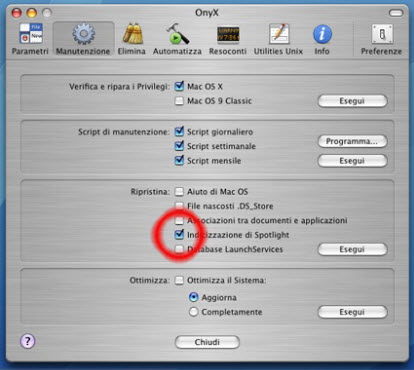
Task: Open the Programma... scheduling button
Action: coord(352,141)
